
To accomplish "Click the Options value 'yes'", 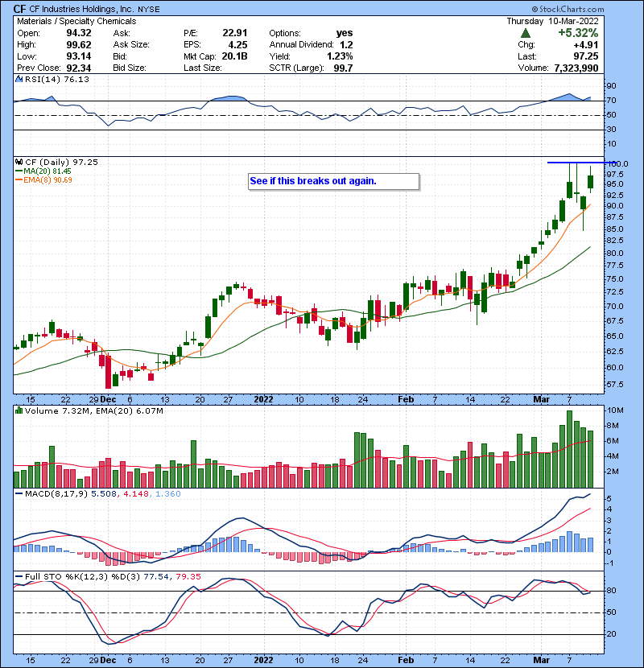I will pyautogui.click(x=345, y=33).
